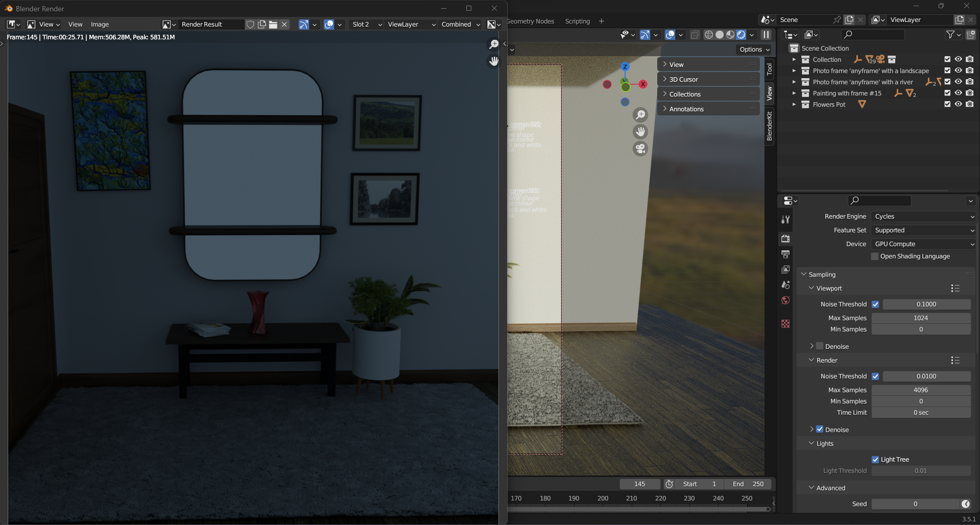980x525 pixels.
Task: Open the Texture properties tab icon
Action: [785, 324]
